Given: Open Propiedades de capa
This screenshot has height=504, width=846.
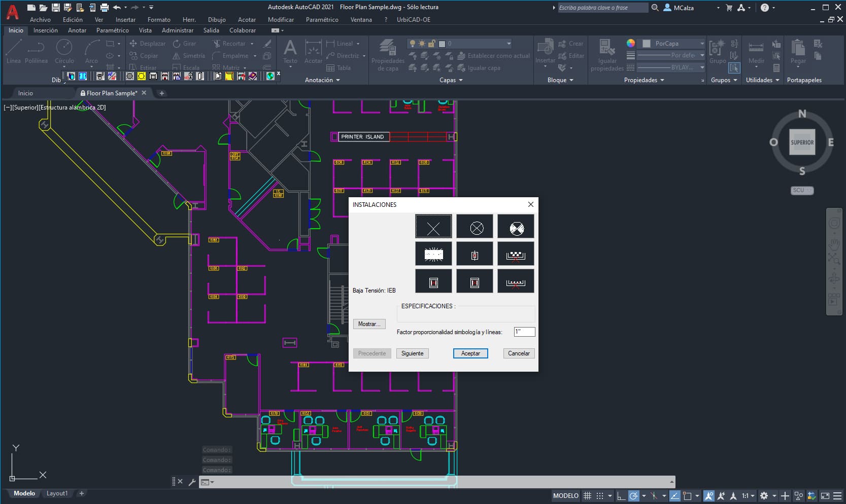Looking at the screenshot, I should pyautogui.click(x=388, y=55).
